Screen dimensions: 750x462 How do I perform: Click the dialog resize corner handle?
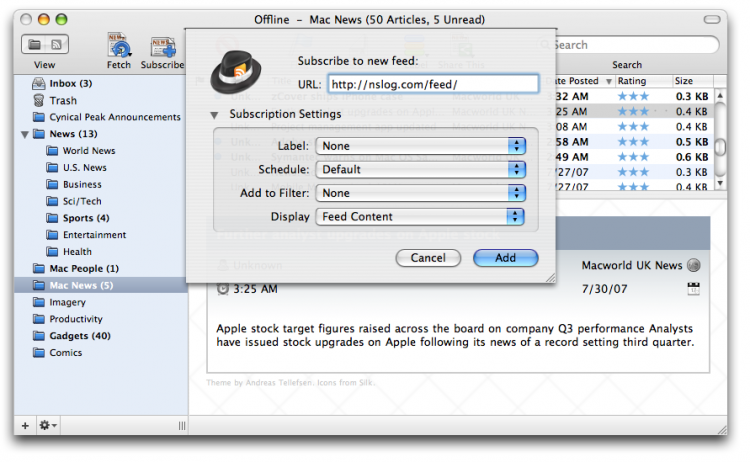point(551,278)
